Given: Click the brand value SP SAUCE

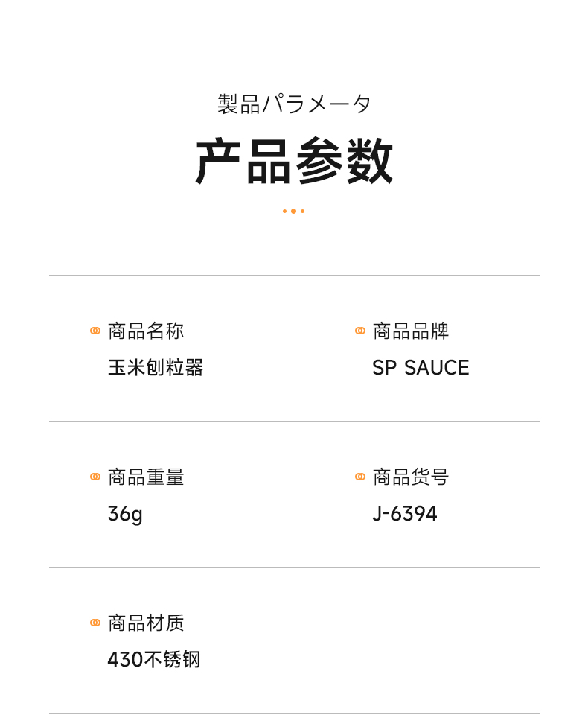Looking at the screenshot, I should (x=421, y=368).
